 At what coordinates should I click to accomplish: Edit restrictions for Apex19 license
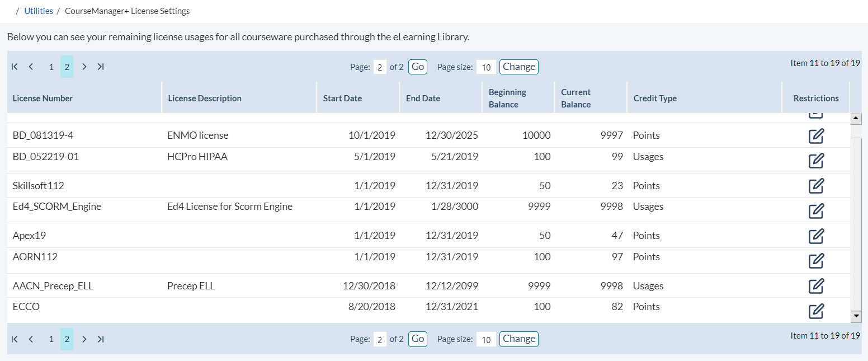coord(816,236)
